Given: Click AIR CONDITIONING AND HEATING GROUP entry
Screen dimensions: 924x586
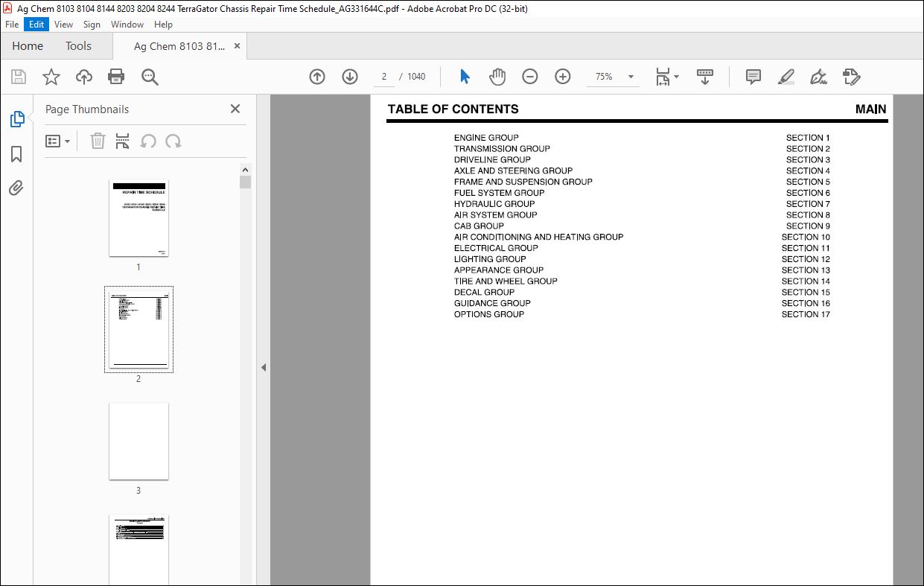Looking at the screenshot, I should click(538, 237).
